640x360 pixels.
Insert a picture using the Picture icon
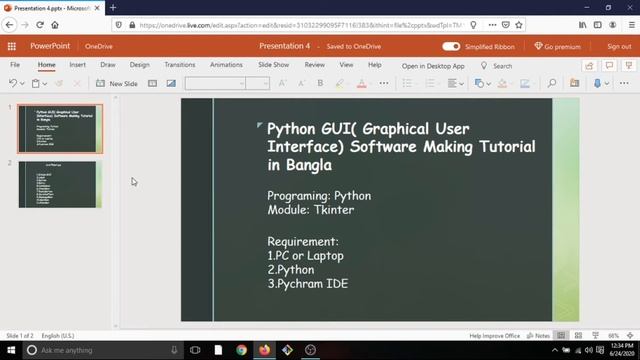[x=171, y=83]
